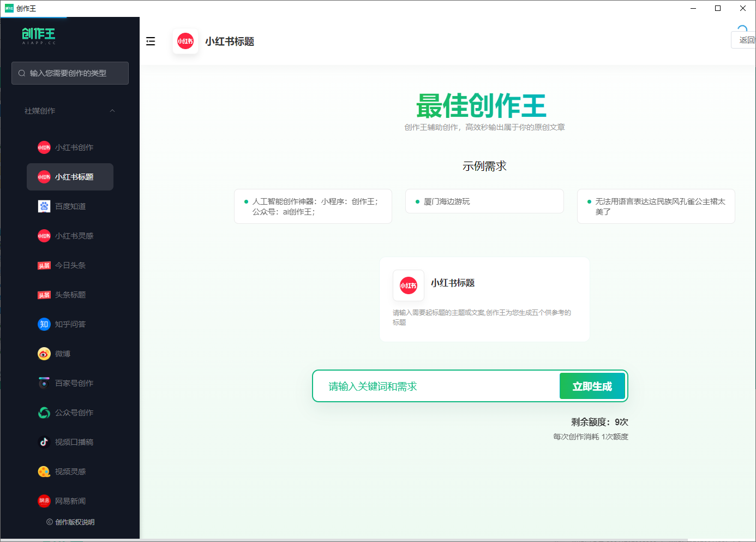Screen dimensions: 756x542
Task: Click the 社媒创作 section label
Action: pyautogui.click(x=40, y=111)
